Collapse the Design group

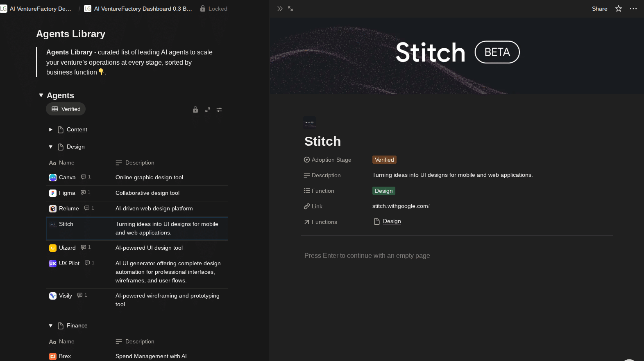[x=51, y=147]
